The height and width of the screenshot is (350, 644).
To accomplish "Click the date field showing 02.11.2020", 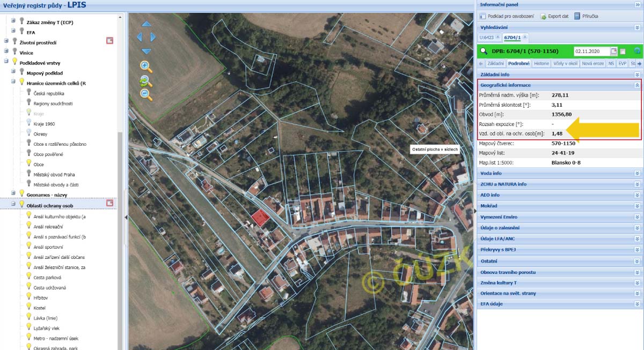I will coord(591,51).
